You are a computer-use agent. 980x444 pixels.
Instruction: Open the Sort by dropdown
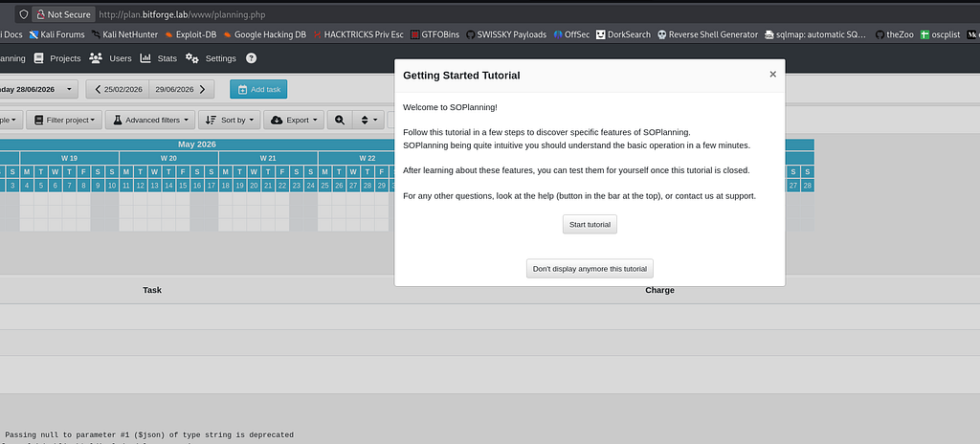tap(230, 120)
